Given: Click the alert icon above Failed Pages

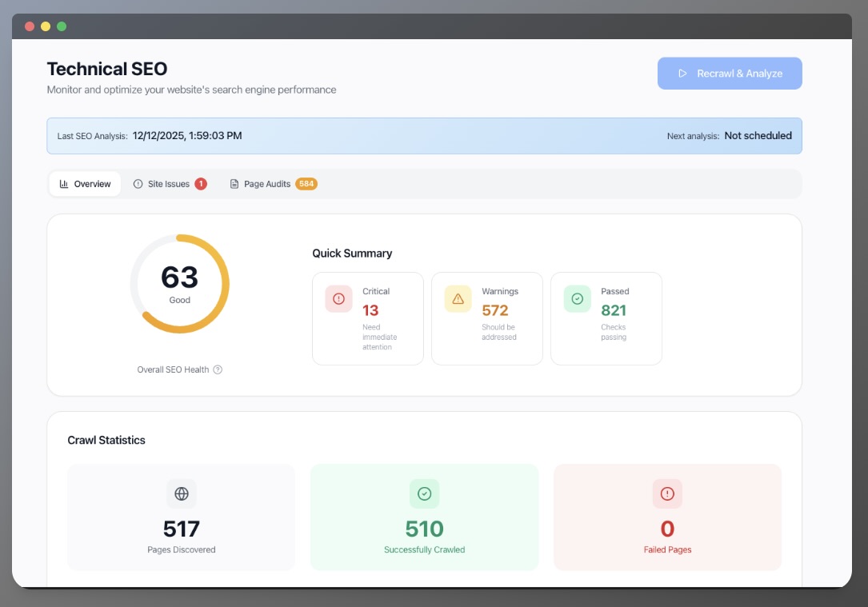Looking at the screenshot, I should click(x=667, y=493).
